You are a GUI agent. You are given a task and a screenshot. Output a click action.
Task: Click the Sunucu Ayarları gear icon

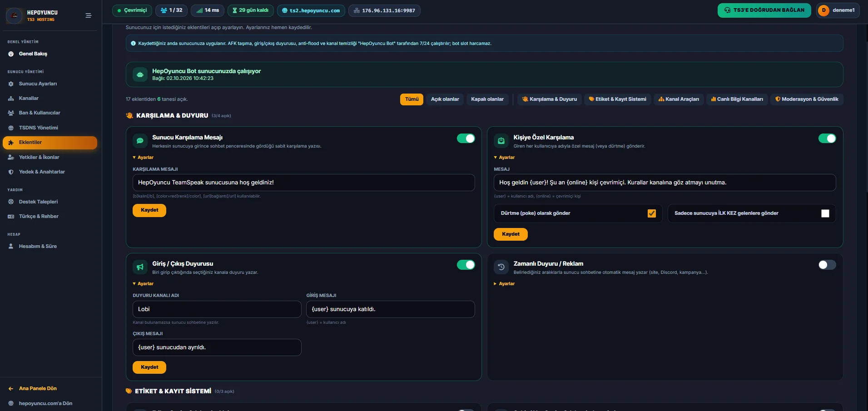click(11, 84)
